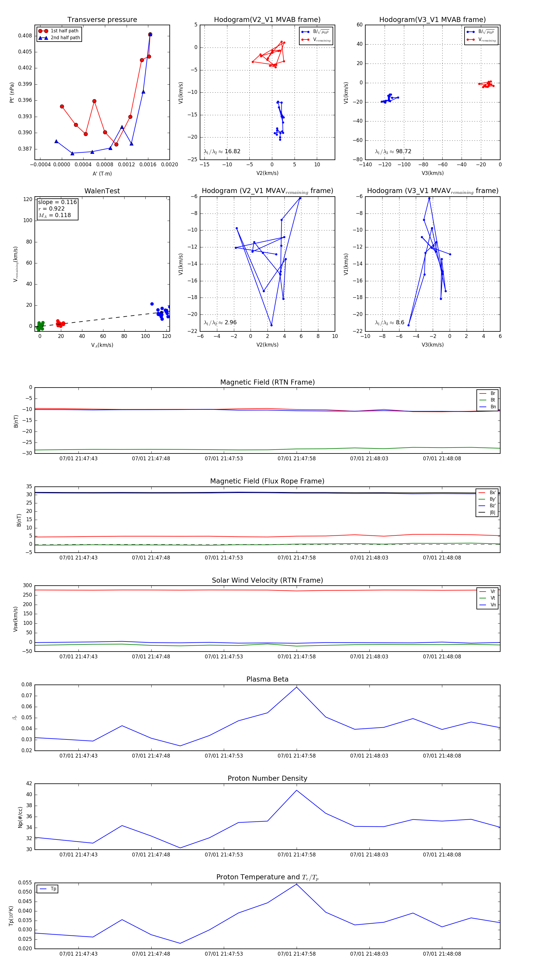Image resolution: width=535 pixels, height=980 pixels.
Task: Click the 'Transverse pressure' plot title
Action: tap(102, 20)
